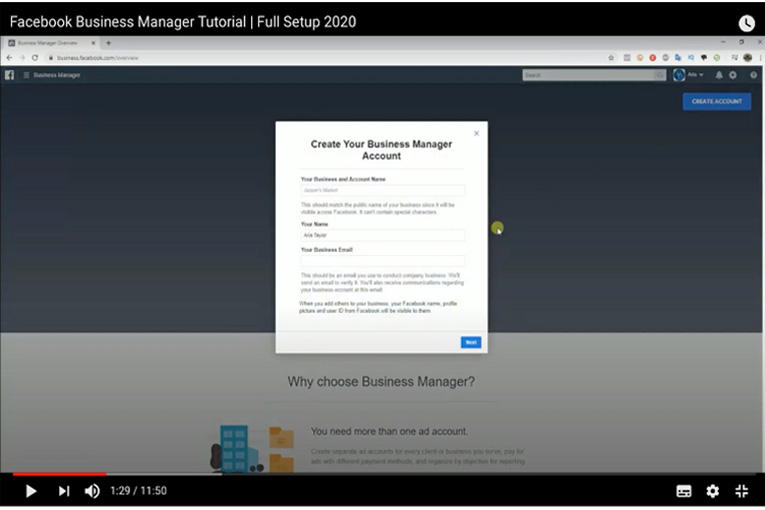Open YouTube player settings gear
Viewport: 765px width, 510px height.
[712, 491]
